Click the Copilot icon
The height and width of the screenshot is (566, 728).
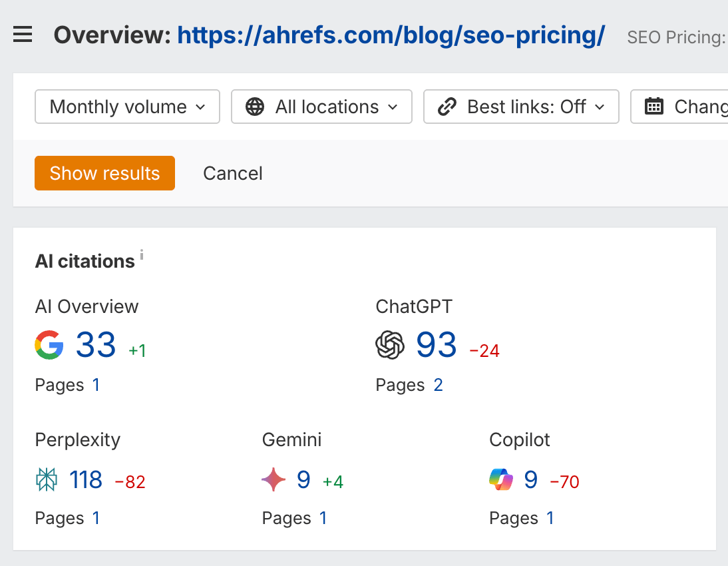[x=501, y=479]
